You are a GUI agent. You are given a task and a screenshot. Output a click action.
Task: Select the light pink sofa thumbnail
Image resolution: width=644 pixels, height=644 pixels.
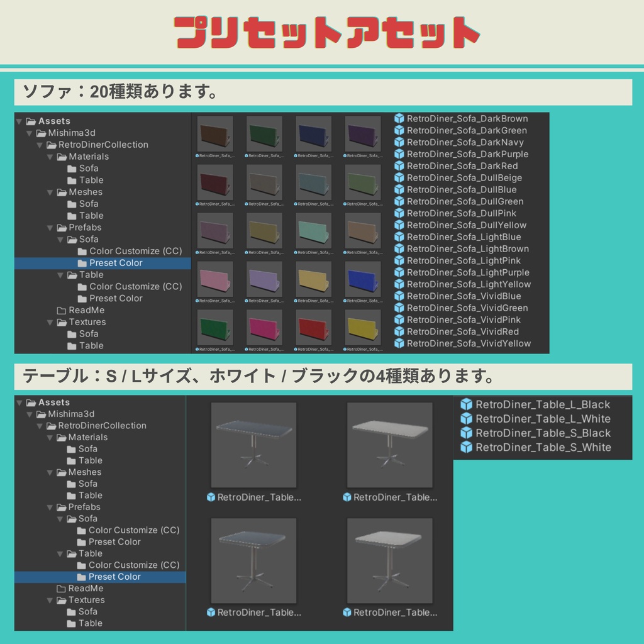pos(215,279)
